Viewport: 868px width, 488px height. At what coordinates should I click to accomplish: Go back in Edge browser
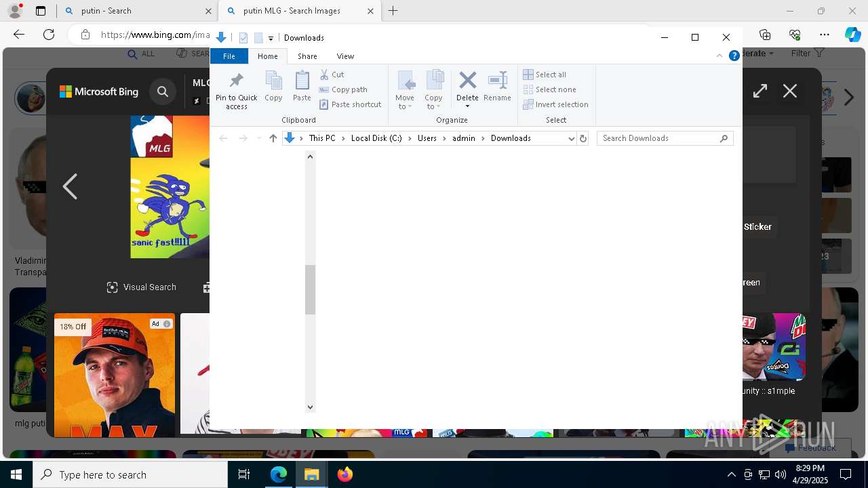click(19, 35)
